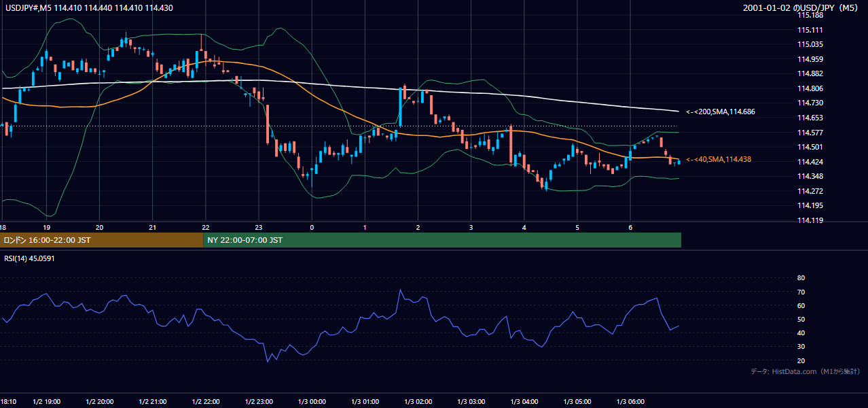Click hour marker 19 under the price chart
The image size is (868, 408).
[47, 227]
